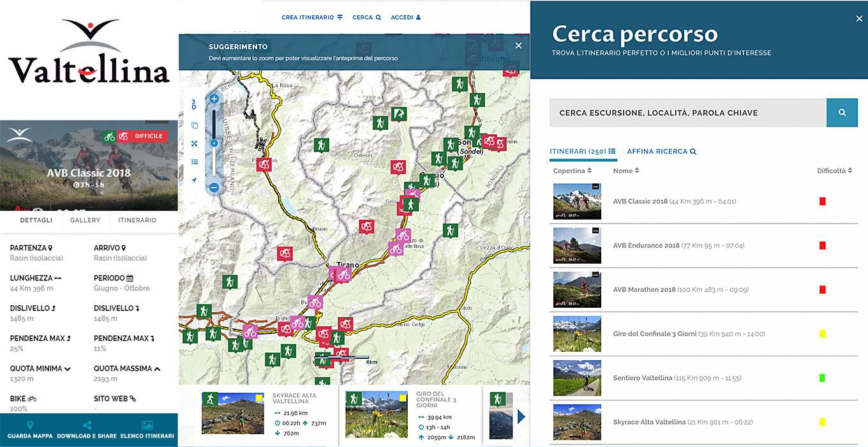Click the Periodo calendar icon
Image resolution: width=868 pixels, height=447 pixels.
pos(130,278)
